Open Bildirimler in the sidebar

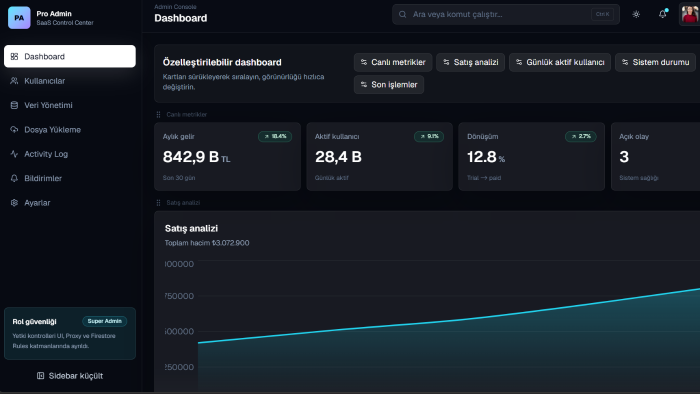point(70,178)
